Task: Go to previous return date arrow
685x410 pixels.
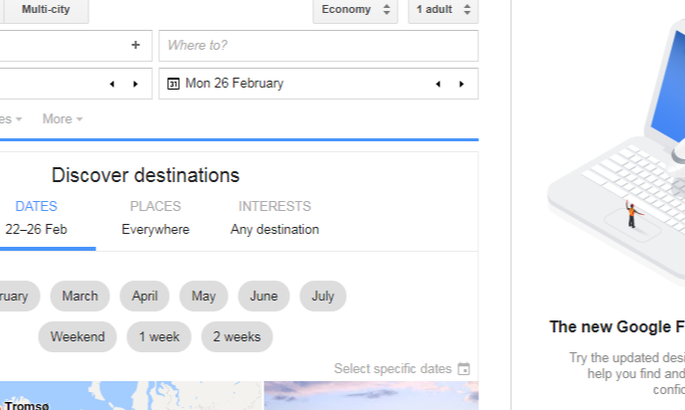Action: pos(438,84)
